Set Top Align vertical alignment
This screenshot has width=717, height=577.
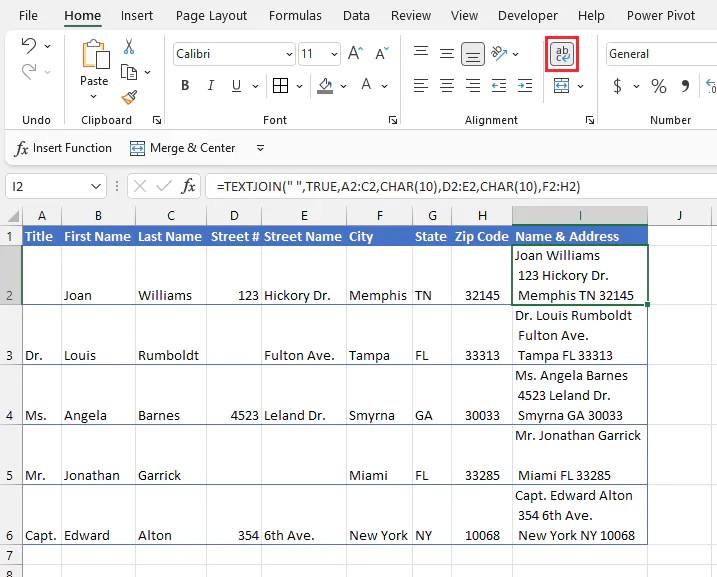(x=421, y=51)
